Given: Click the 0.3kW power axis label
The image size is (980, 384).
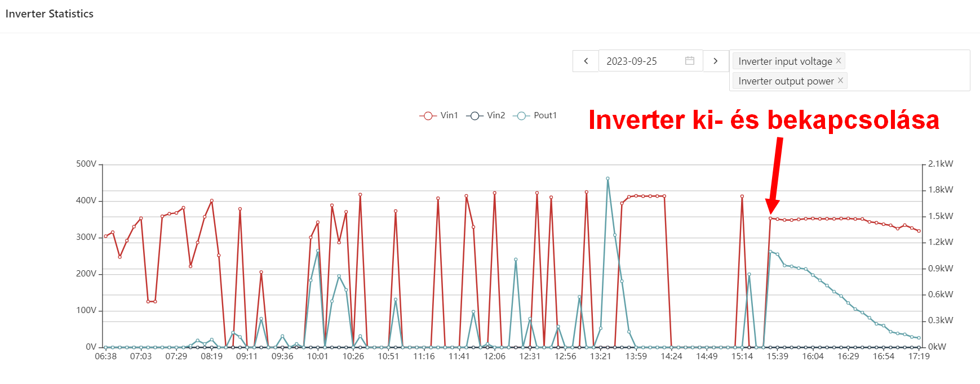Looking at the screenshot, I should tap(941, 320).
